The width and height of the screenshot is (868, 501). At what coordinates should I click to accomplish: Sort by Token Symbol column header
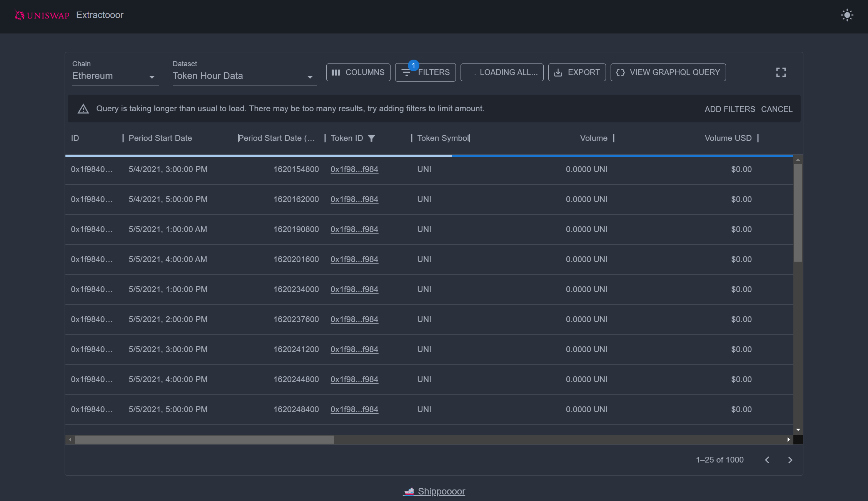pos(443,138)
